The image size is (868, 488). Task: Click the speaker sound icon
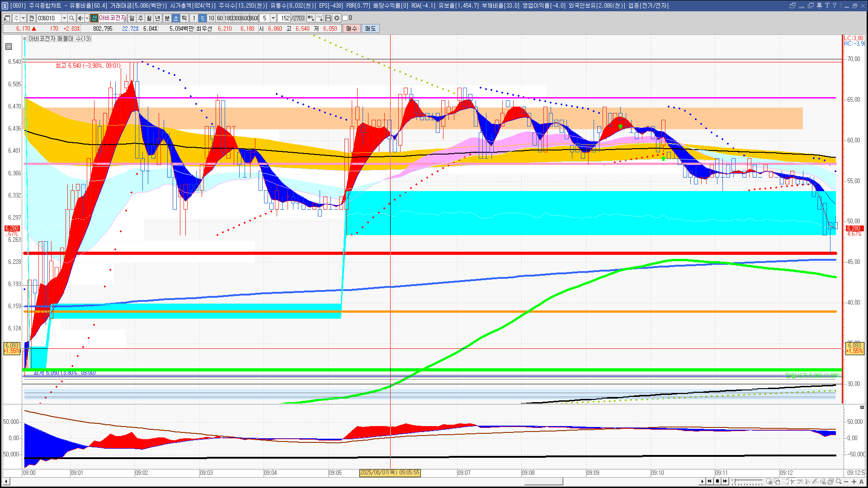tap(80, 18)
